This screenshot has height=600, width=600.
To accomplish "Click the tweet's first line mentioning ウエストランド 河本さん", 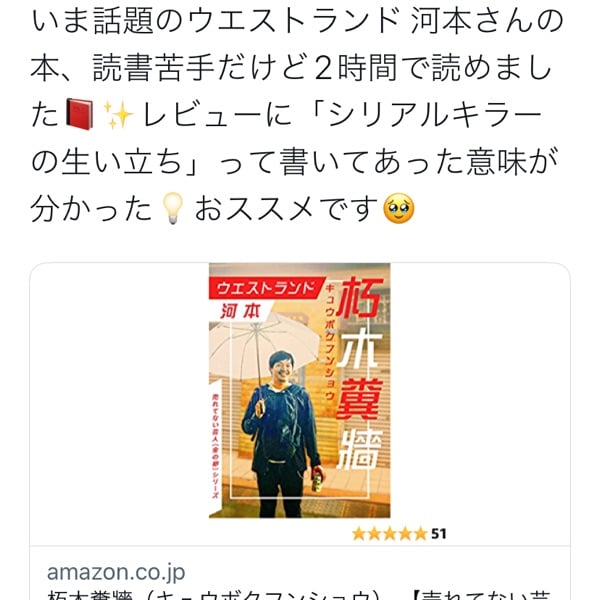I will tap(297, 21).
